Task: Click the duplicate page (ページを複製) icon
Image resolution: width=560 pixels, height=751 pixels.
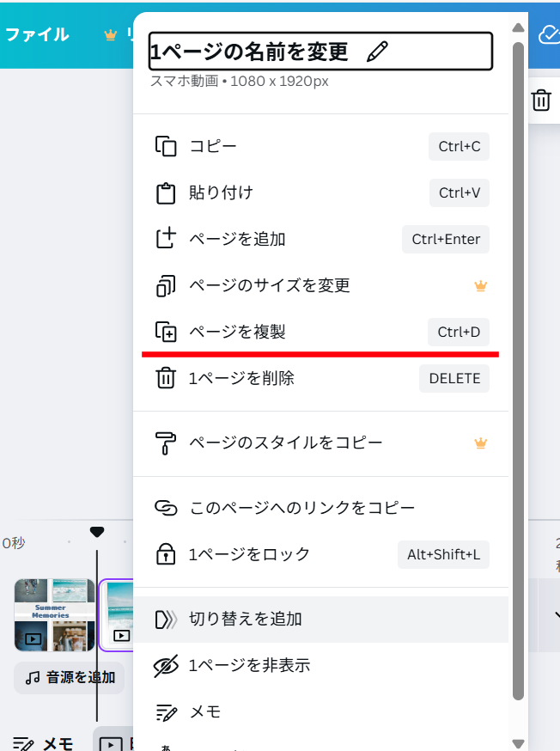Action: [166, 332]
